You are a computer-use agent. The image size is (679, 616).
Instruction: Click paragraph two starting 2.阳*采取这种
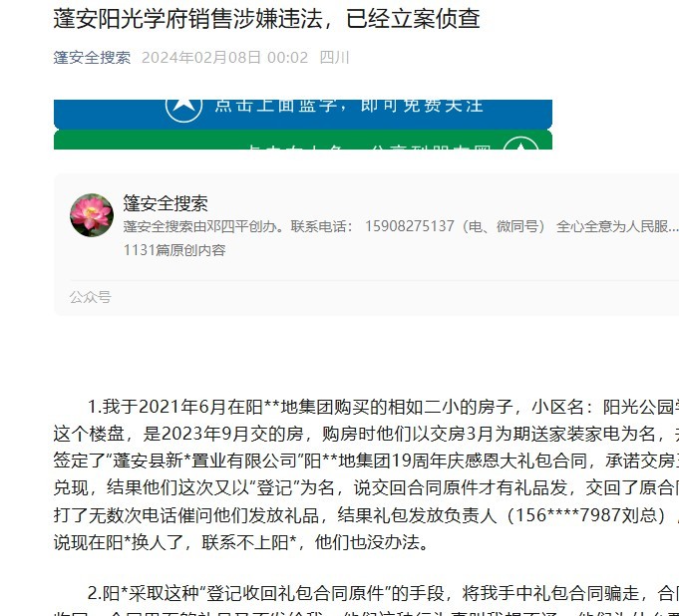(383, 593)
